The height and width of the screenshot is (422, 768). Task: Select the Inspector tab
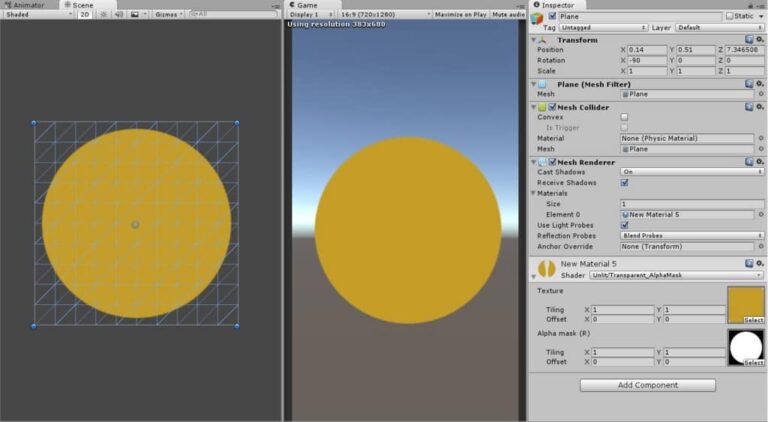pos(556,5)
